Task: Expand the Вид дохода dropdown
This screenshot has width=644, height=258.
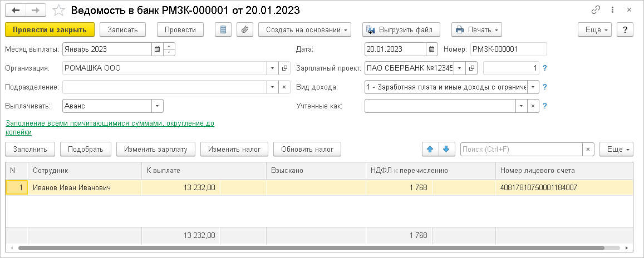Action: [x=533, y=87]
